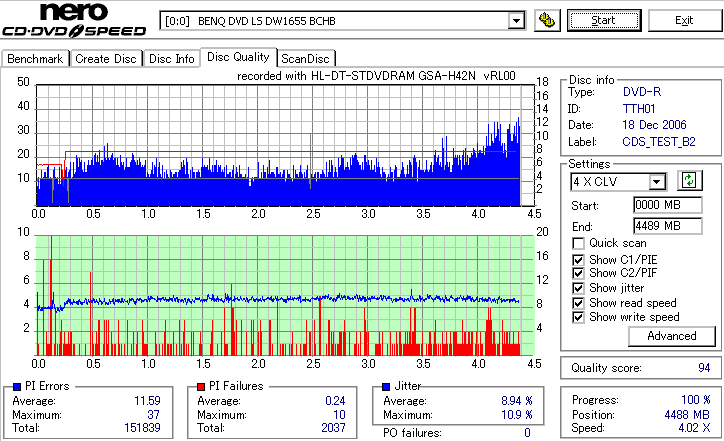Toggle the Show C2/PIF checkbox
This screenshot has height=441, width=724.
pyautogui.click(x=578, y=273)
